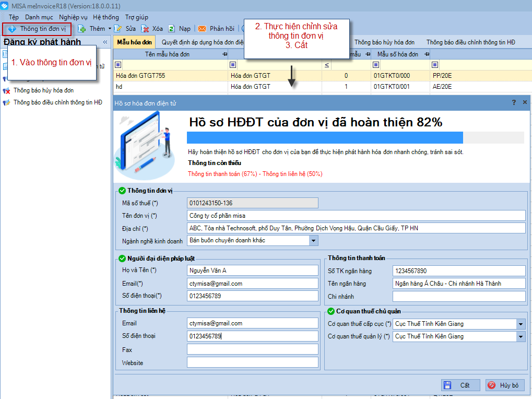The width and height of the screenshot is (532, 399).
Task: Click the sidebar Thông báo hủy hóa đơn icon
Action: 6,90
